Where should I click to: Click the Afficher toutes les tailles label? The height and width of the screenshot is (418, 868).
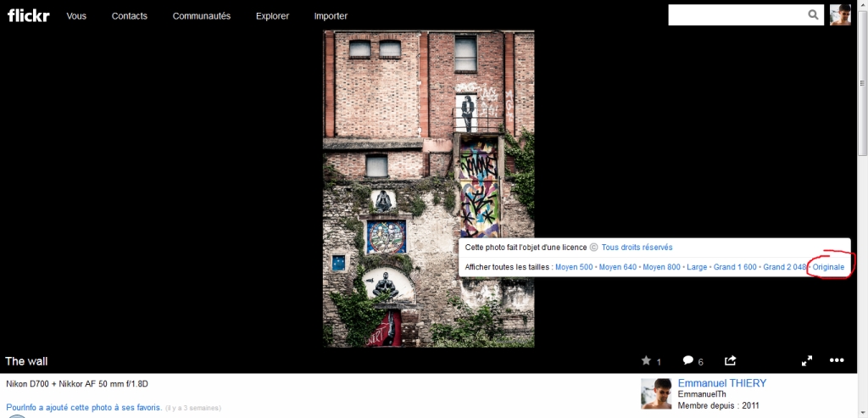click(x=509, y=267)
